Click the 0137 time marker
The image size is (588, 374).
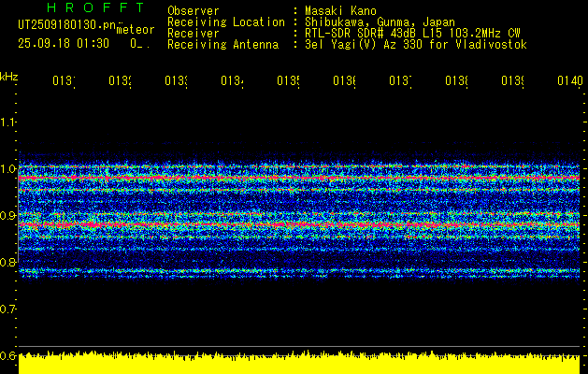(x=400, y=81)
